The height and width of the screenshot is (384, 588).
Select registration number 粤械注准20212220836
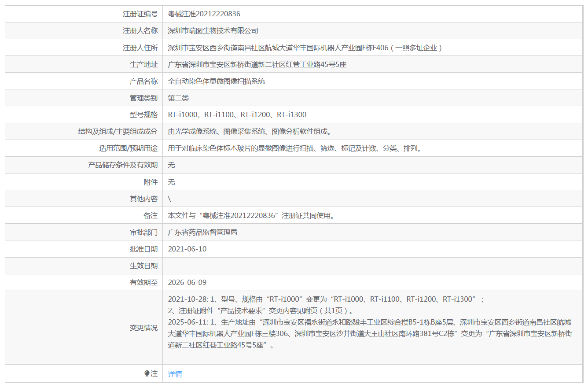(x=204, y=14)
